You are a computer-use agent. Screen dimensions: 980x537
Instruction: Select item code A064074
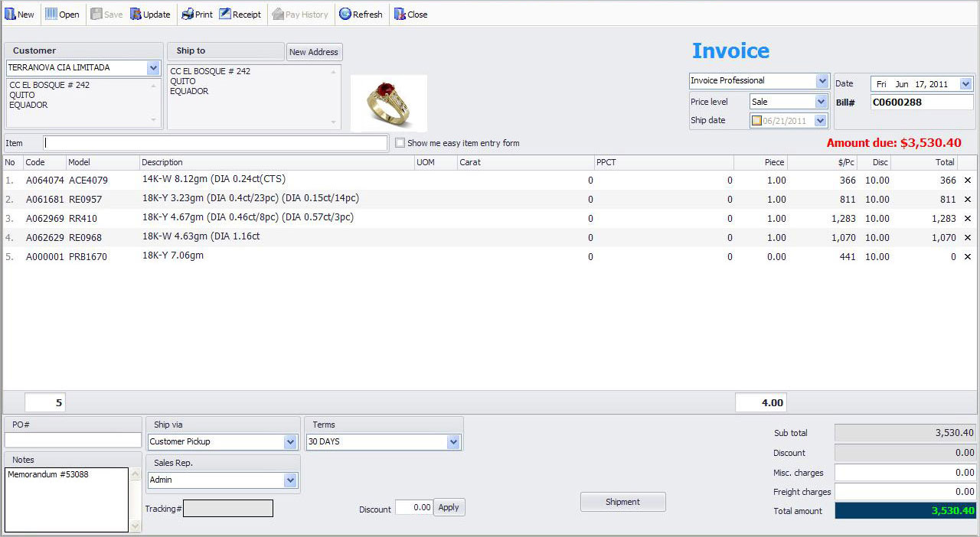45,181
